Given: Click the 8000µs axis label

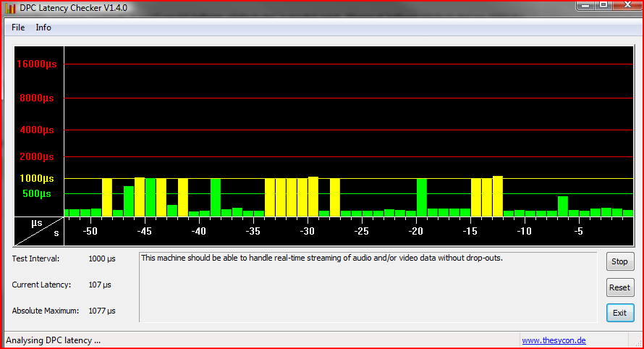Looking at the screenshot, I should pos(37,98).
